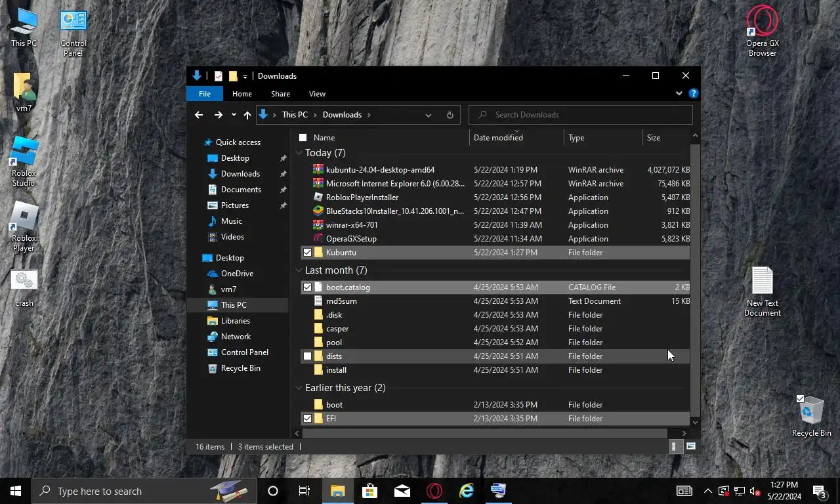840x504 pixels.
Task: Select the BlueStacks10Installer file icon
Action: pos(318,211)
